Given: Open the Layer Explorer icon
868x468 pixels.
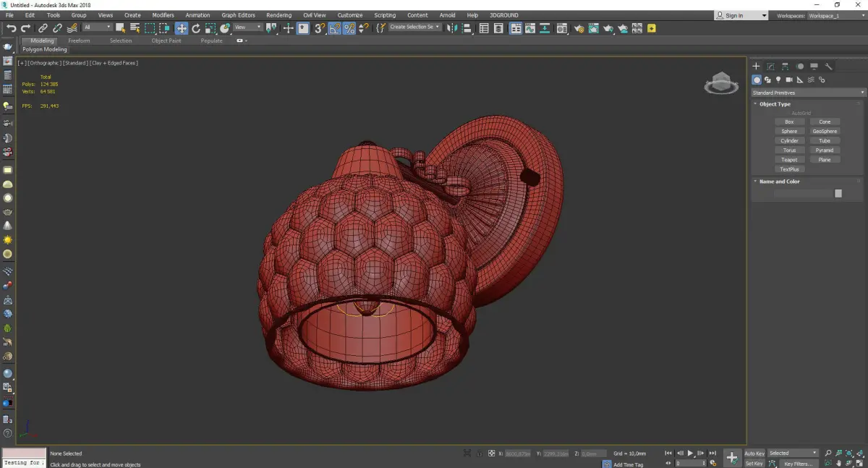Looking at the screenshot, I should point(498,28).
